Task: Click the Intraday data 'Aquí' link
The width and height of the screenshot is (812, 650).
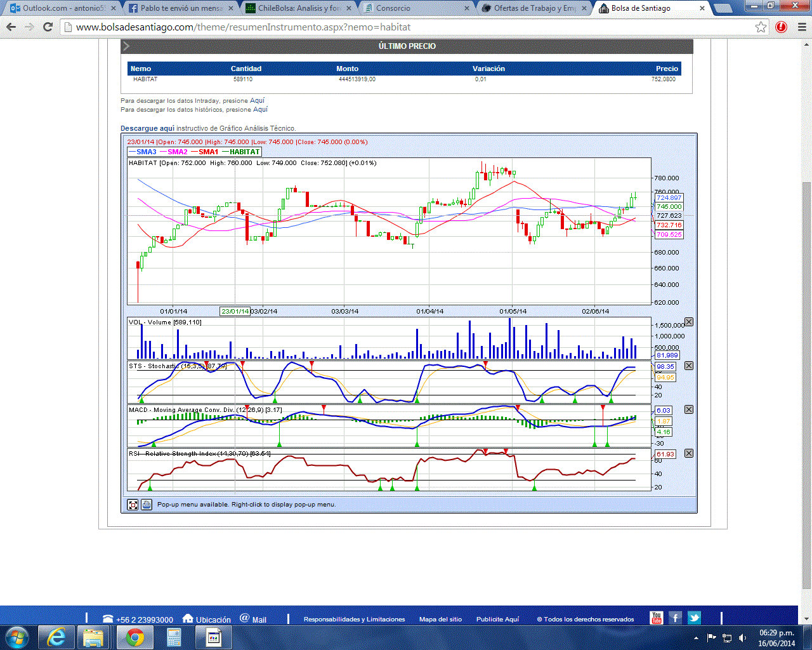Action: tap(257, 100)
